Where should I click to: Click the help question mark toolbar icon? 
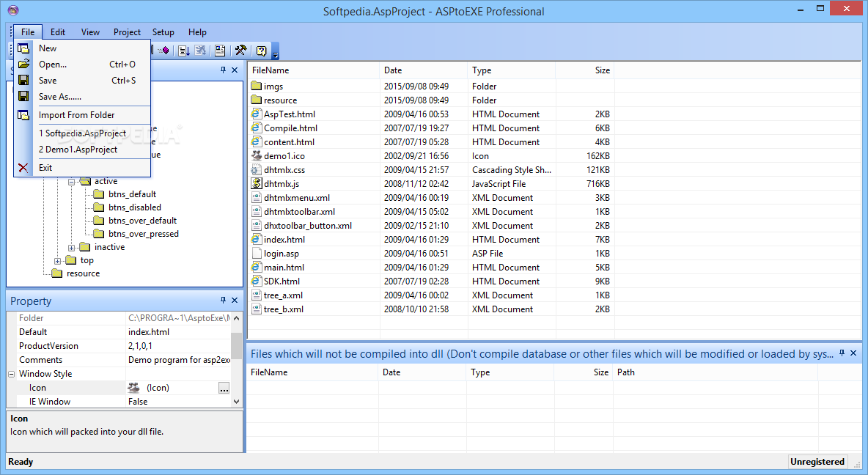coord(261,51)
